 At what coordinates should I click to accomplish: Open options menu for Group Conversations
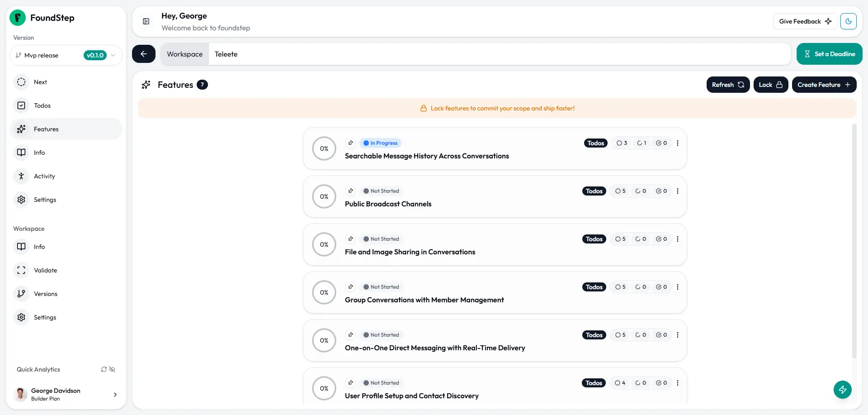pyautogui.click(x=677, y=287)
